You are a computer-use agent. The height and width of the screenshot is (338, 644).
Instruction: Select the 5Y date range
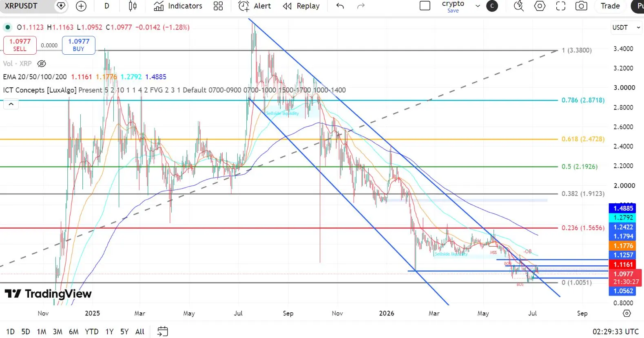(124, 331)
